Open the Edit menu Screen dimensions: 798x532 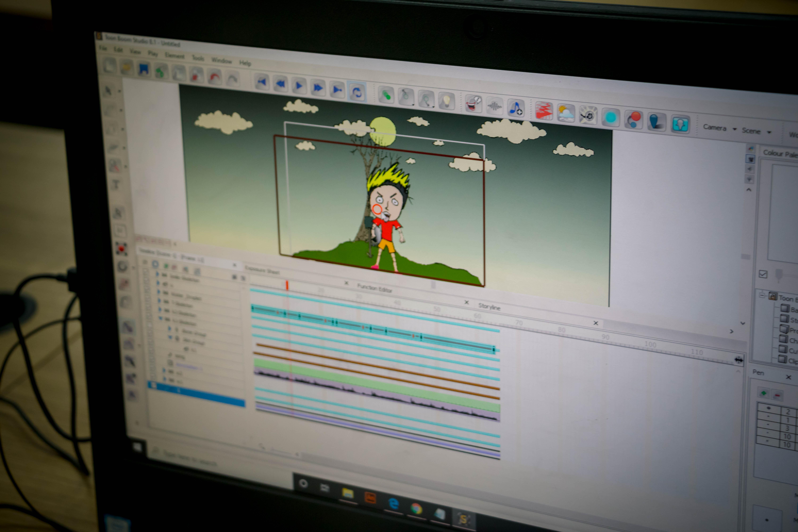(x=118, y=50)
